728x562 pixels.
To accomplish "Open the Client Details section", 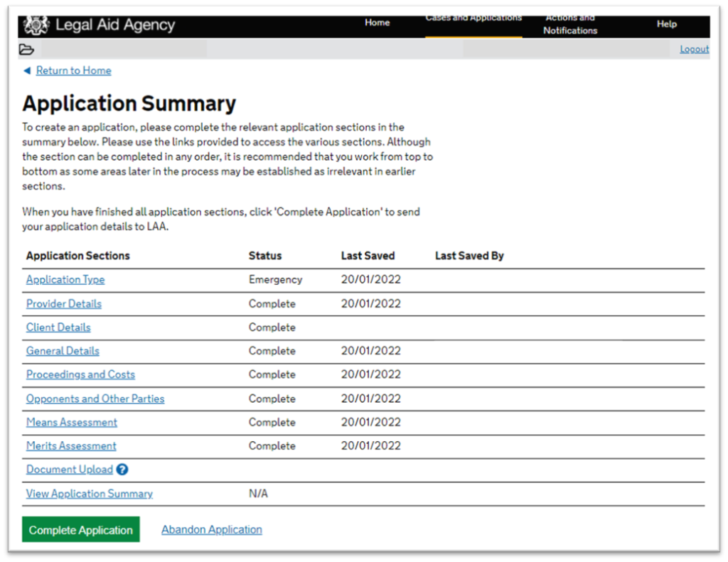I will coord(58,328).
